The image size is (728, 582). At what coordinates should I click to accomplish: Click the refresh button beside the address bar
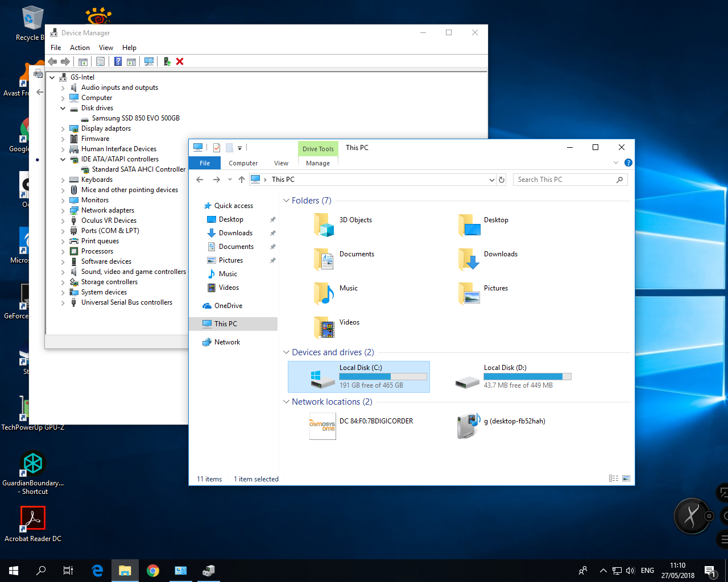(502, 180)
